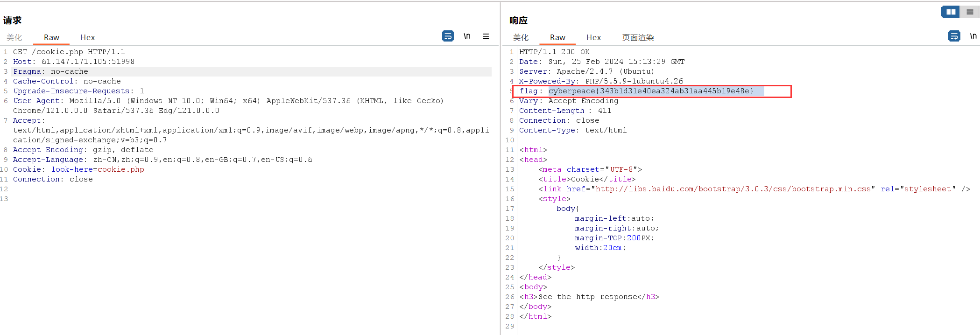Switch to the request Hex tab
This screenshot has height=335, width=980.
(87, 37)
